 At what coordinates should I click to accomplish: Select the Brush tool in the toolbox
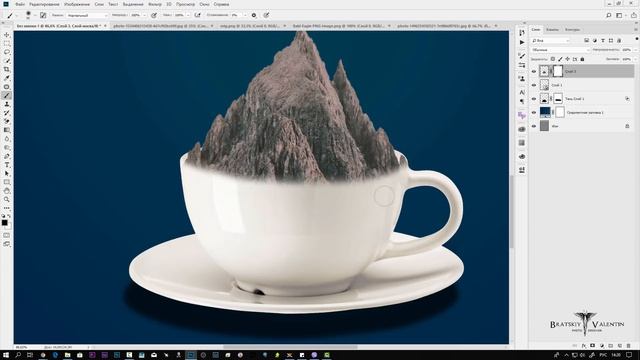(x=7, y=96)
